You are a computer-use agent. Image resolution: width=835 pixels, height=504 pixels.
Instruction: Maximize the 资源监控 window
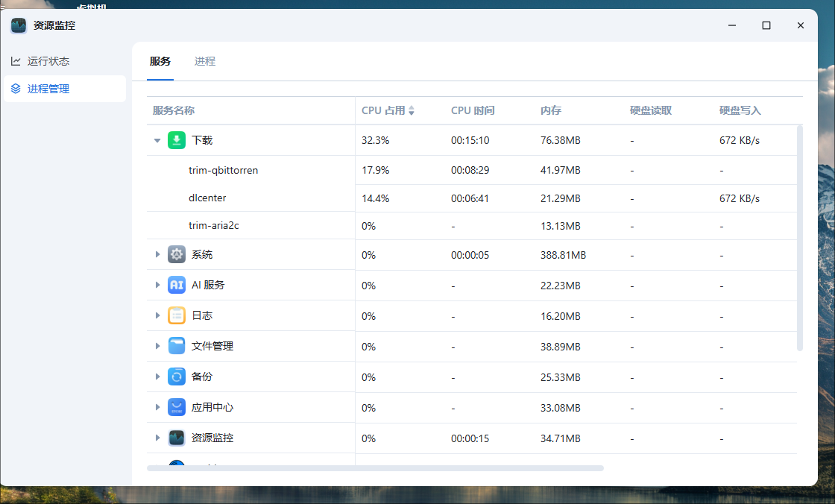point(766,25)
